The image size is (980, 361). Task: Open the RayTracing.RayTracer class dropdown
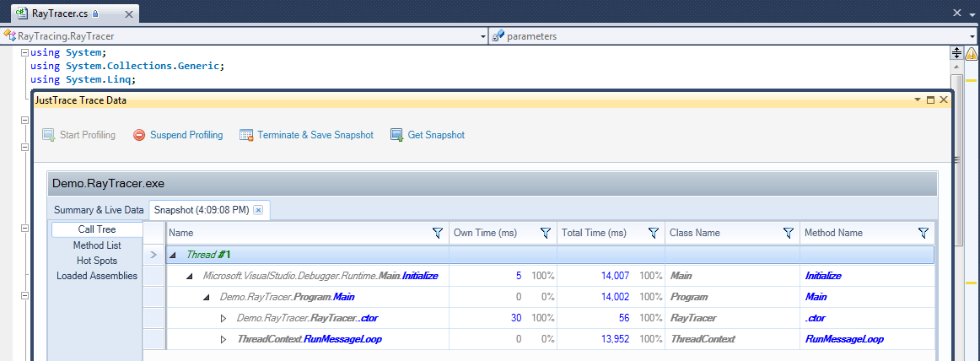(483, 37)
